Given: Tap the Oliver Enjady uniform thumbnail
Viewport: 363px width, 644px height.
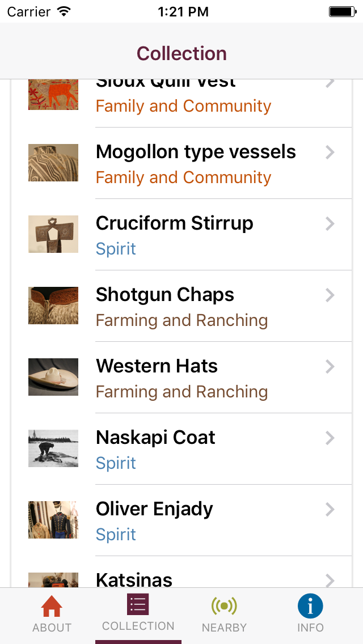Looking at the screenshot, I should pos(53,520).
